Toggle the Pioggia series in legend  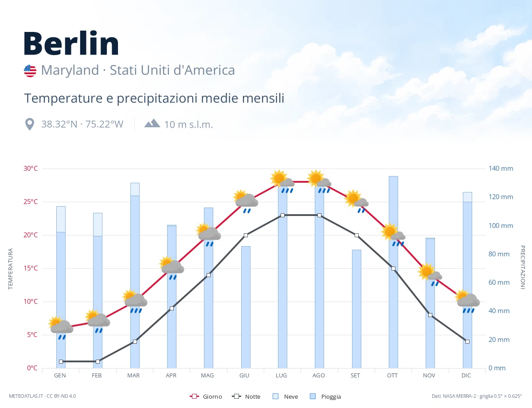coord(325,396)
